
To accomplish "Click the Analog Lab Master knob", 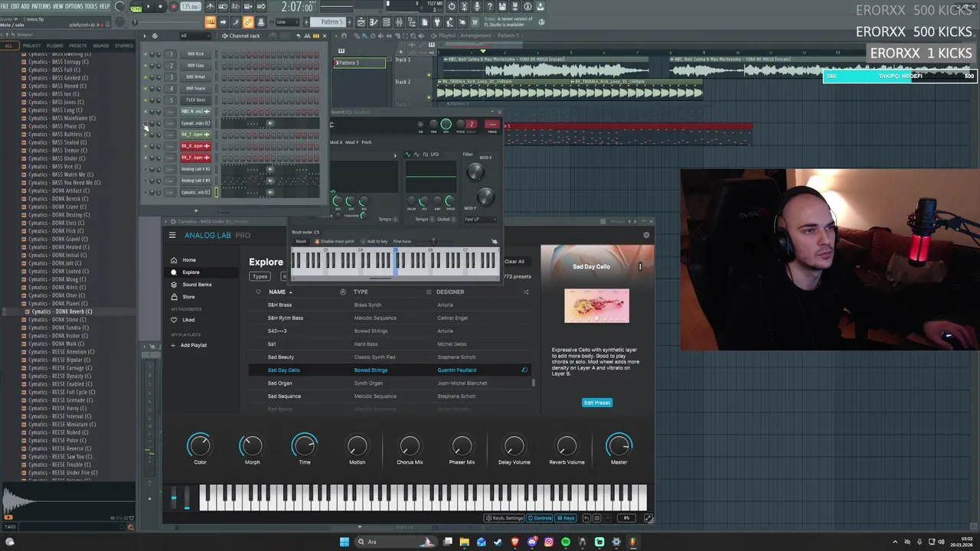I will point(619,446).
